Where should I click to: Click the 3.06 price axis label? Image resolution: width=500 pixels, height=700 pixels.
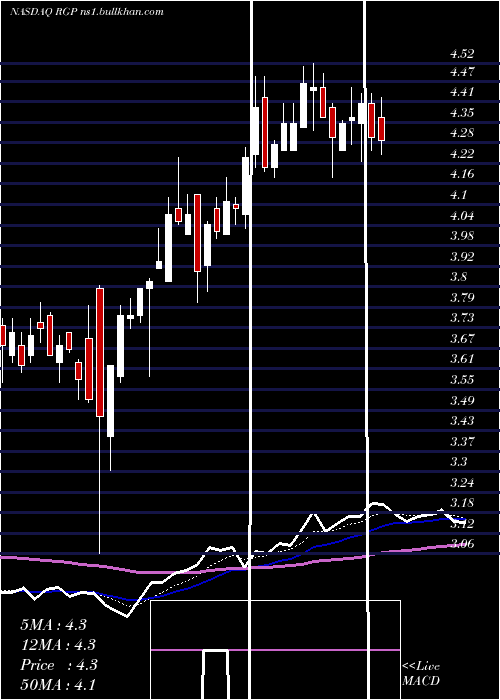(462, 544)
